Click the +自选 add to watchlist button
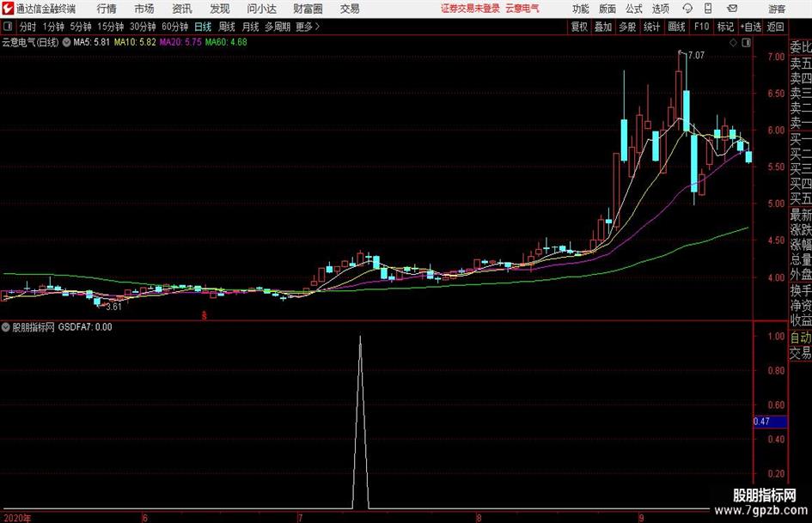Screen dimensions: 812x523 [x=750, y=27]
